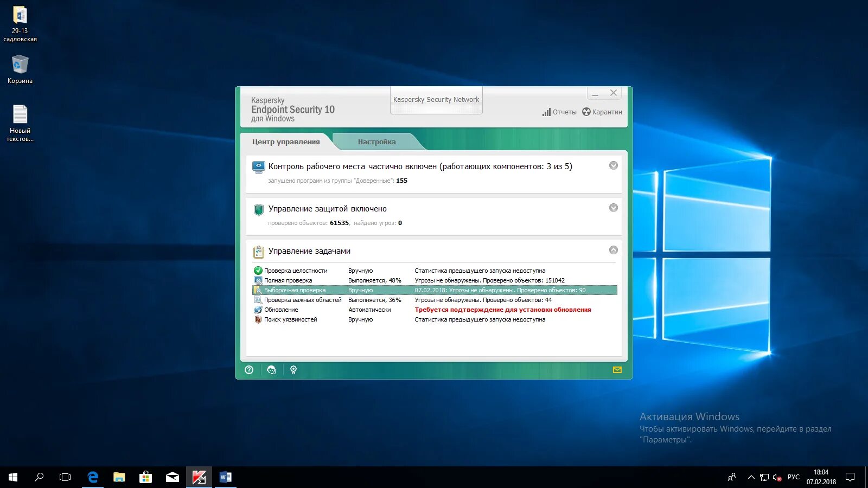Click the trusted programs count 155
The height and width of the screenshot is (488, 868).
(x=401, y=181)
